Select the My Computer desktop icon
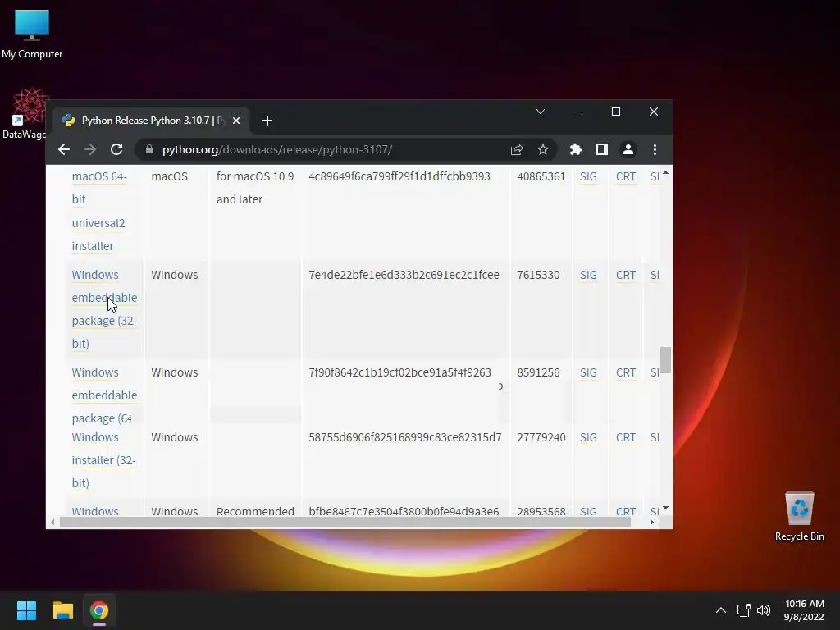 coord(32,34)
